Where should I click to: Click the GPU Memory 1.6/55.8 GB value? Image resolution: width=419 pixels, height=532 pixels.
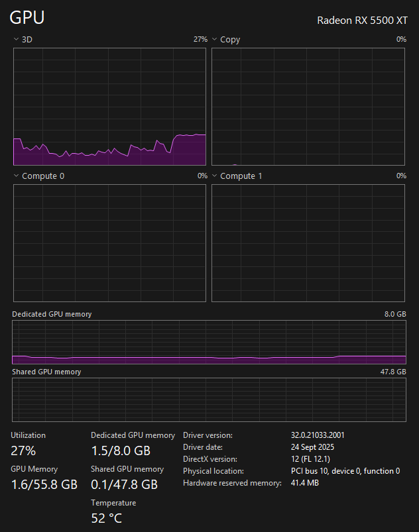click(x=44, y=484)
